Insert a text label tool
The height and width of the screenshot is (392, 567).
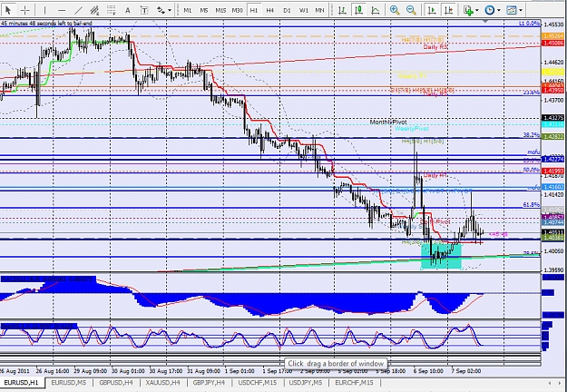tap(144, 10)
